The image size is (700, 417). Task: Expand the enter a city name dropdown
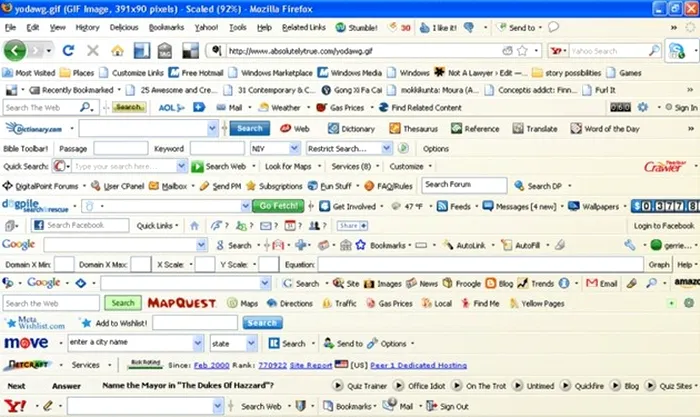click(x=198, y=343)
